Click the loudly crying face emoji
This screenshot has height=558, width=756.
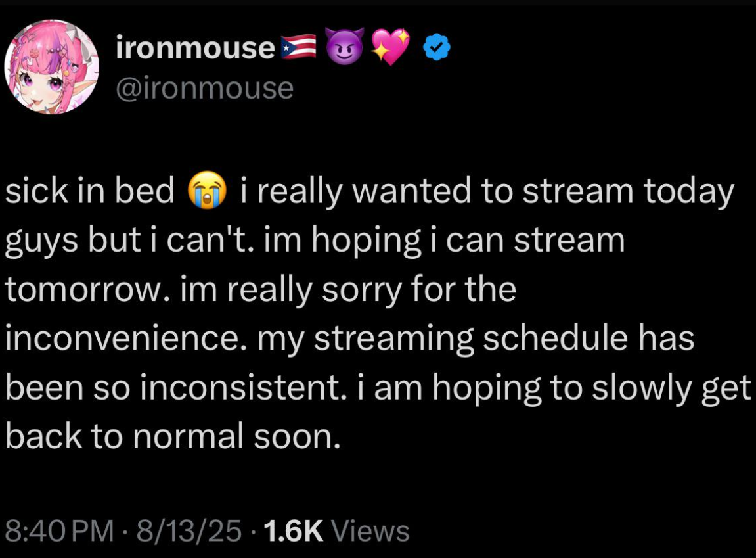pyautogui.click(x=207, y=192)
